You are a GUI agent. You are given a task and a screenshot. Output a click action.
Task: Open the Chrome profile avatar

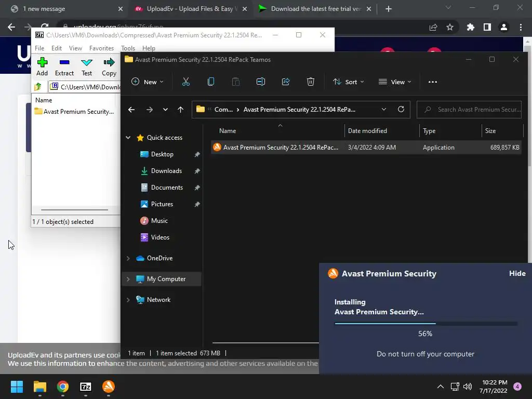click(504, 27)
